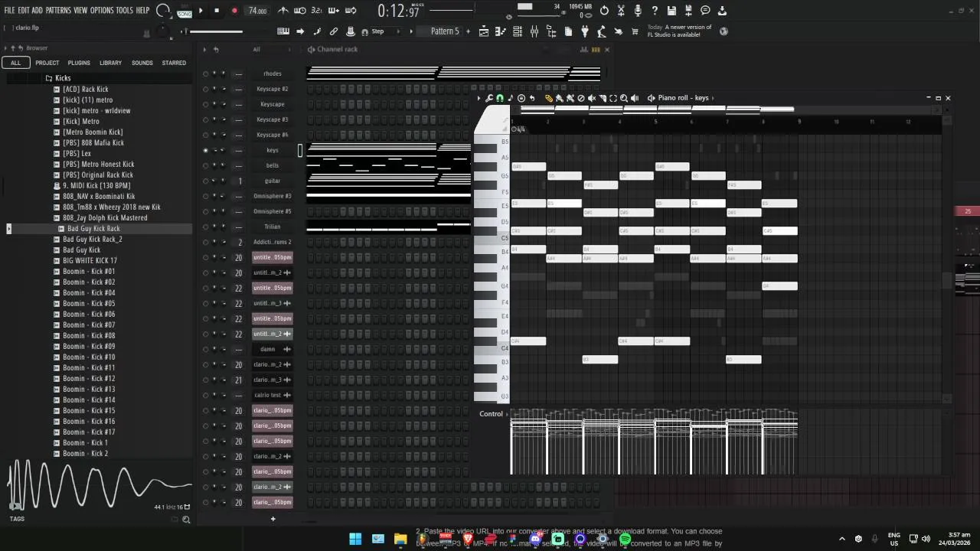
Task: Open File Explorer from the taskbar
Action: click(400, 539)
